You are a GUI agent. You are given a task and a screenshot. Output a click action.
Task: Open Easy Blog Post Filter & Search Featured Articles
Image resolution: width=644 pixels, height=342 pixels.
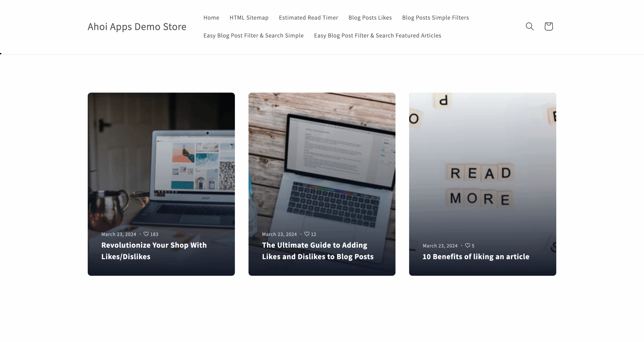(x=378, y=35)
